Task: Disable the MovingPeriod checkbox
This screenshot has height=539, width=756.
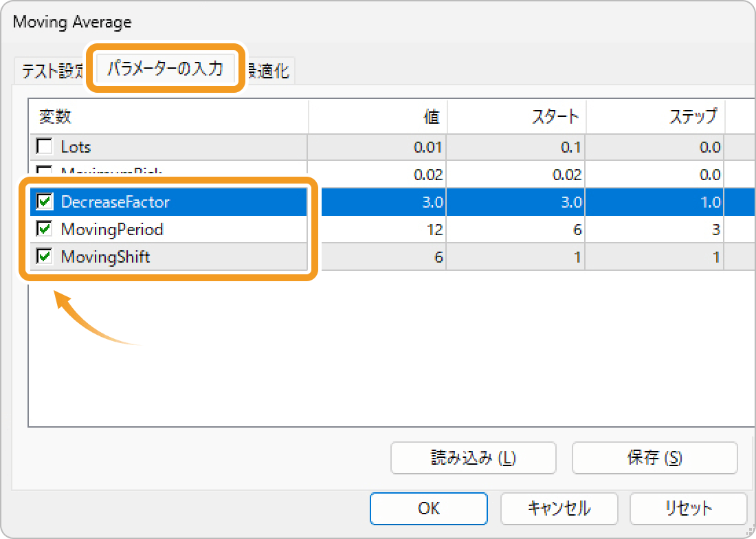Action: click(45, 229)
